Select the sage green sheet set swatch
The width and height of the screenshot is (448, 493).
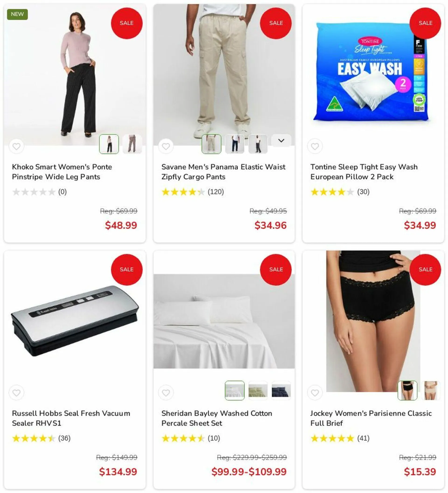point(258,391)
